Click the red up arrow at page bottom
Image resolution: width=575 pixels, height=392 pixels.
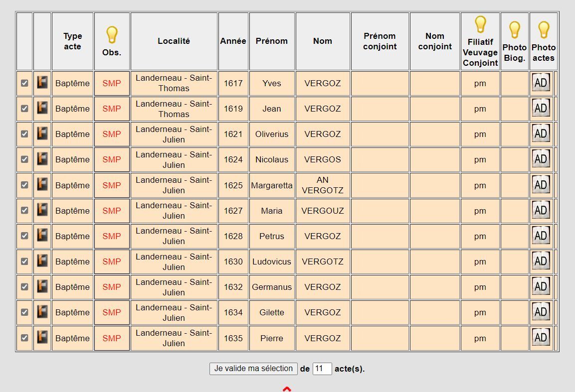[x=287, y=389]
